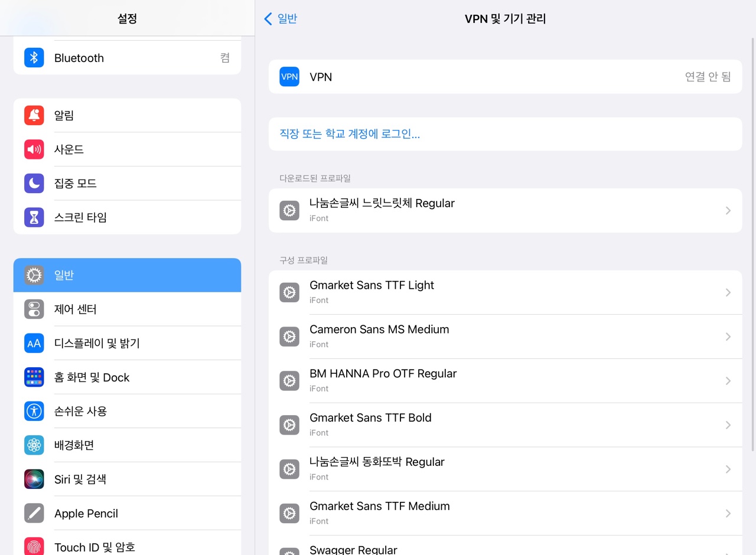
Task: Tap profile icon of Gmarket Sans TTF Medium
Action: click(289, 514)
